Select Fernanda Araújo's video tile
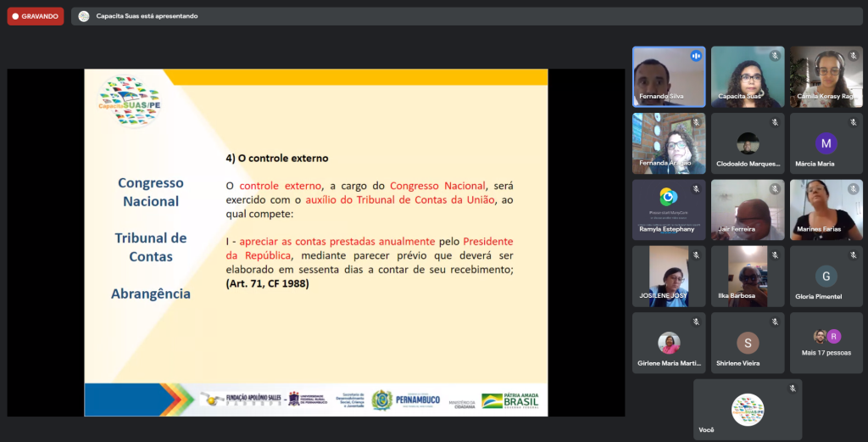 668,143
